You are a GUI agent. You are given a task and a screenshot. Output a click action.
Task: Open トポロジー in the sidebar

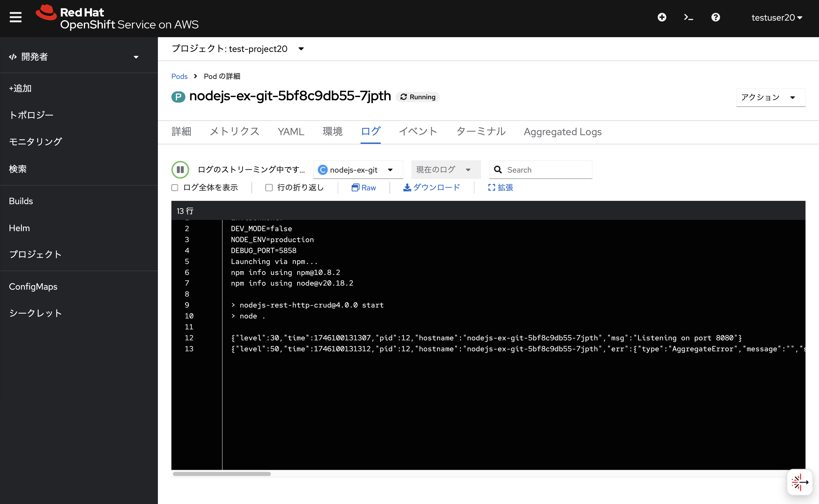79,115
